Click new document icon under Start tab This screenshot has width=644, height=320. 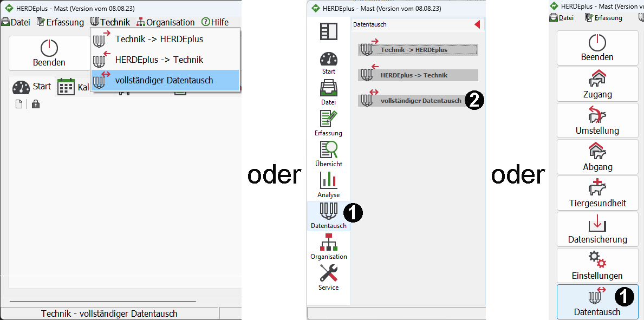click(x=19, y=105)
